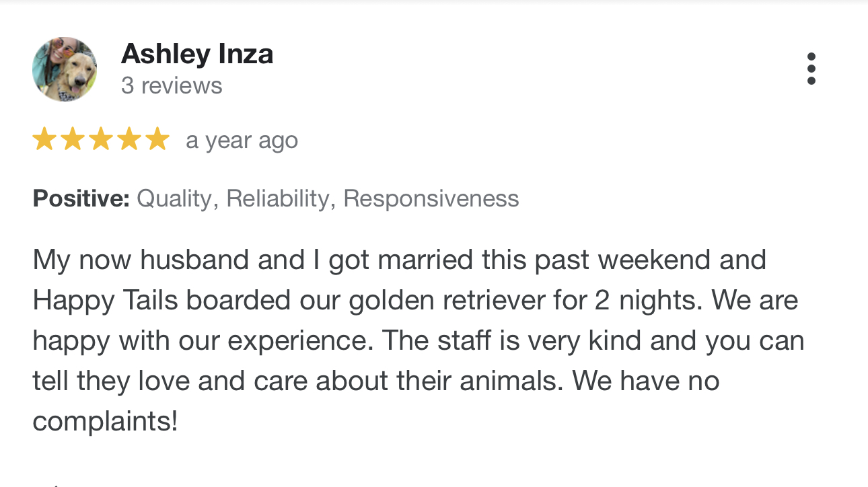Click the phrase "We have no" in review

647,381
